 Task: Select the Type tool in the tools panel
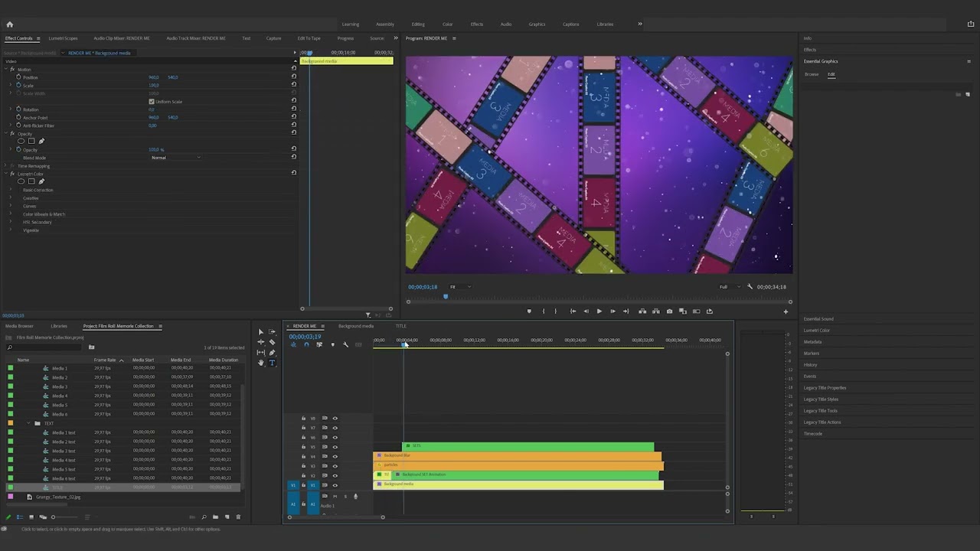(x=272, y=363)
